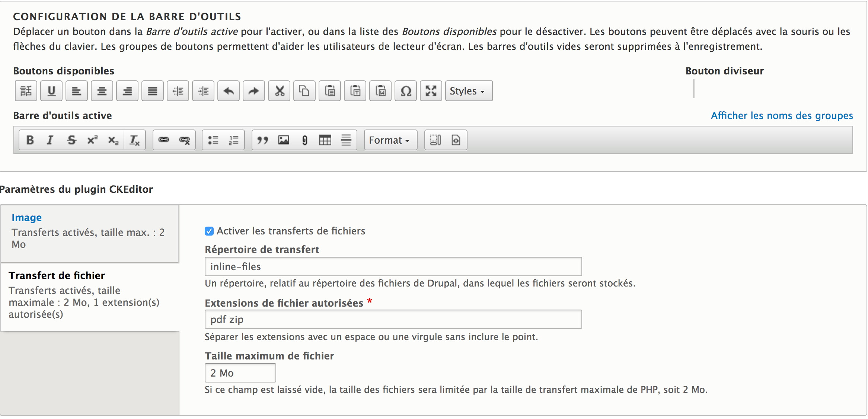Click the Italic formatting icon

click(x=50, y=140)
